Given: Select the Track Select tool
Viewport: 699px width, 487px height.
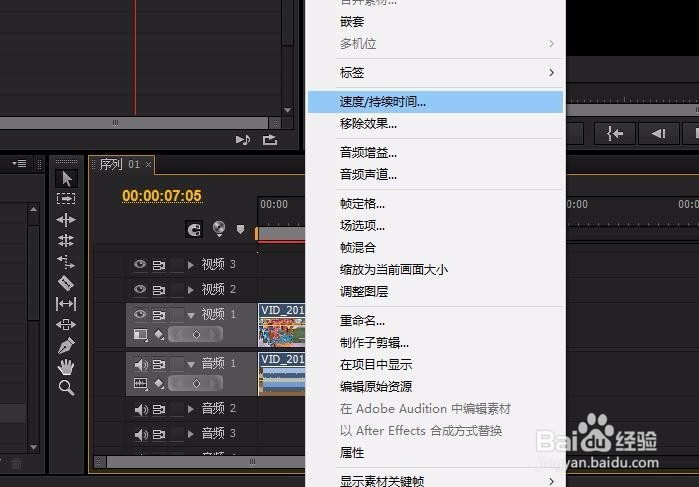Looking at the screenshot, I should (x=66, y=198).
